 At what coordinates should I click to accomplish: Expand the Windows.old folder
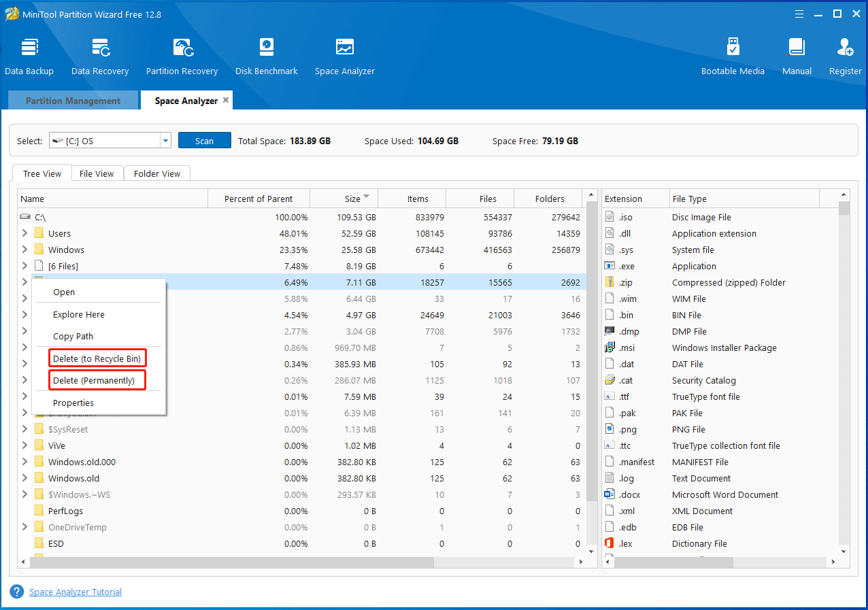coord(24,478)
